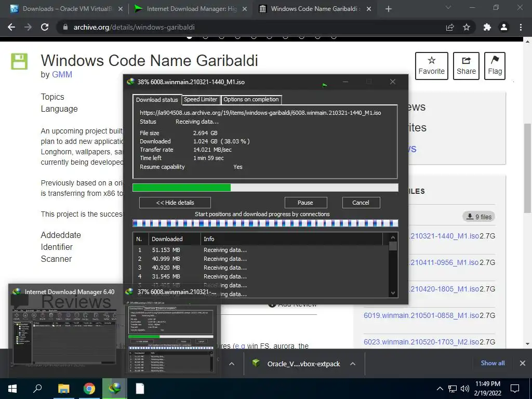Open the Options on completion tab
This screenshot has height=399, width=532.
point(251,99)
